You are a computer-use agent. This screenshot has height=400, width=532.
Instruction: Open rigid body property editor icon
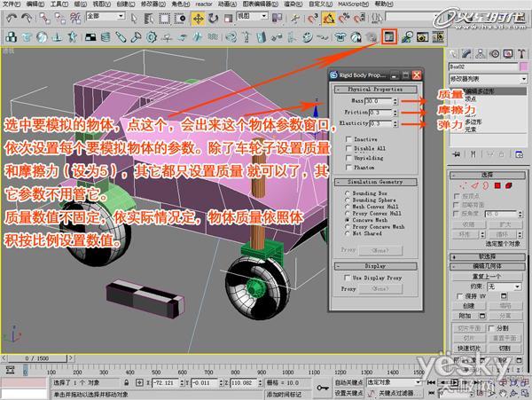[x=389, y=37]
